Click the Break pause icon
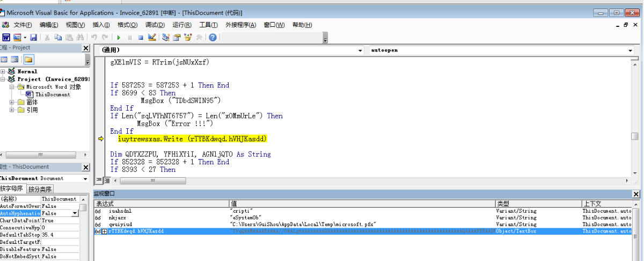 click(x=129, y=37)
